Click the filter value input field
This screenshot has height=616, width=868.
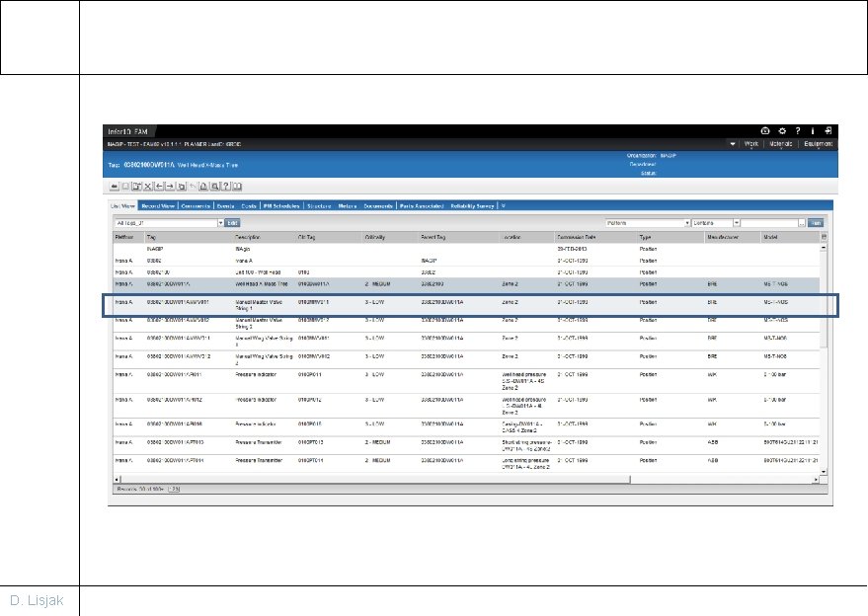(x=769, y=223)
